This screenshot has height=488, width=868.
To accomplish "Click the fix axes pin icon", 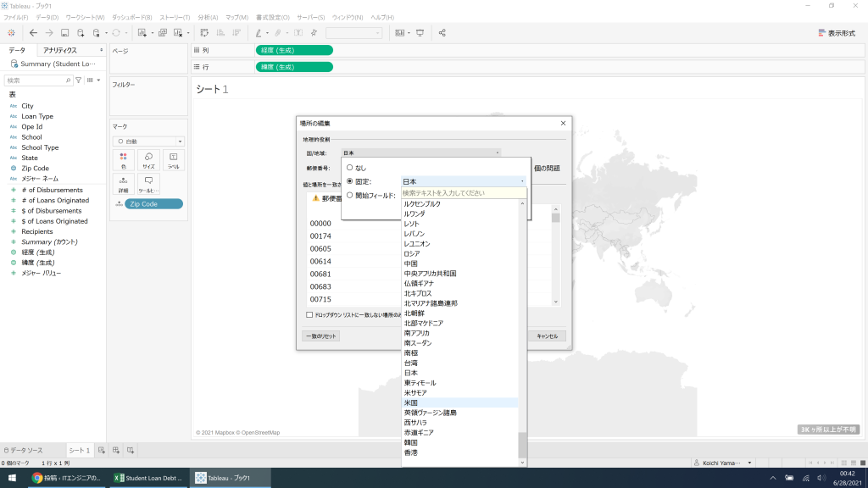I will coord(314,33).
